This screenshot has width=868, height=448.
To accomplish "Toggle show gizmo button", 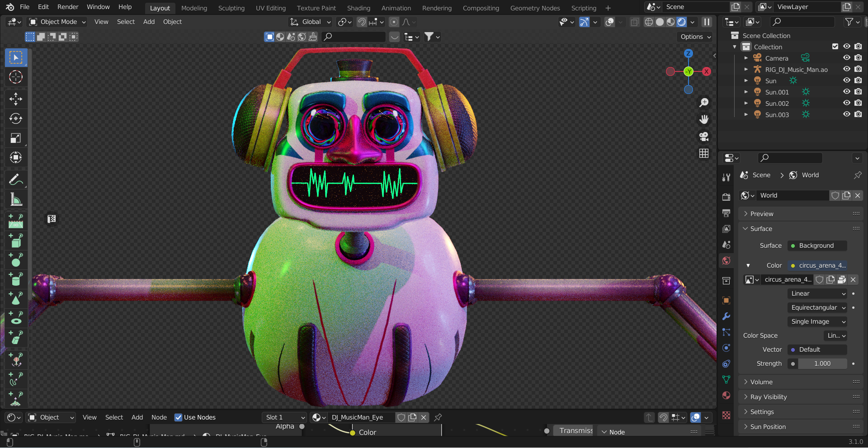I will coord(584,22).
